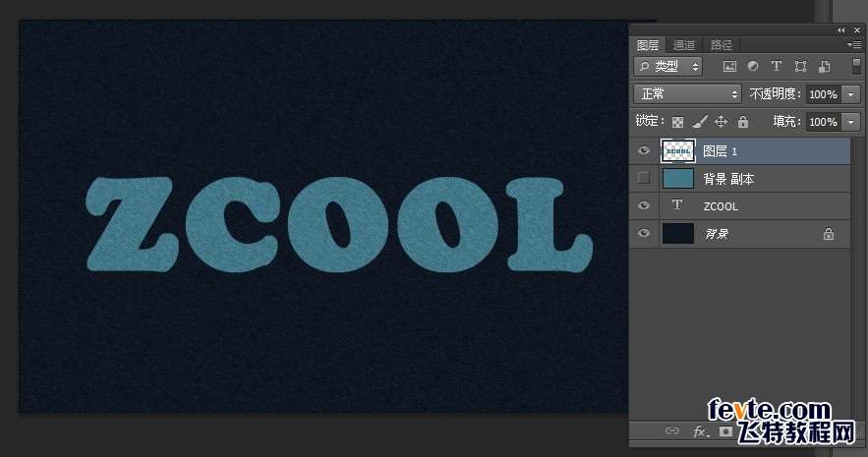Hide the ZCOOL text layer
868x457 pixels.
click(x=644, y=206)
